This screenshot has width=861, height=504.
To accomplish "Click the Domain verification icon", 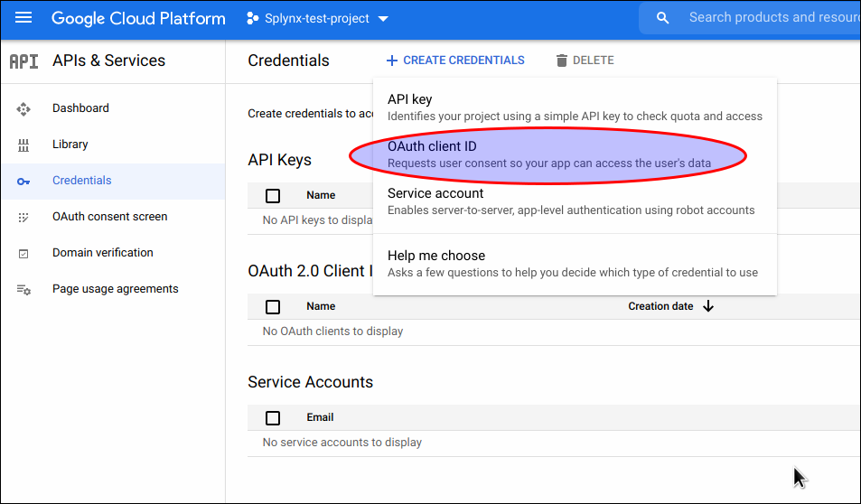I will [x=23, y=254].
